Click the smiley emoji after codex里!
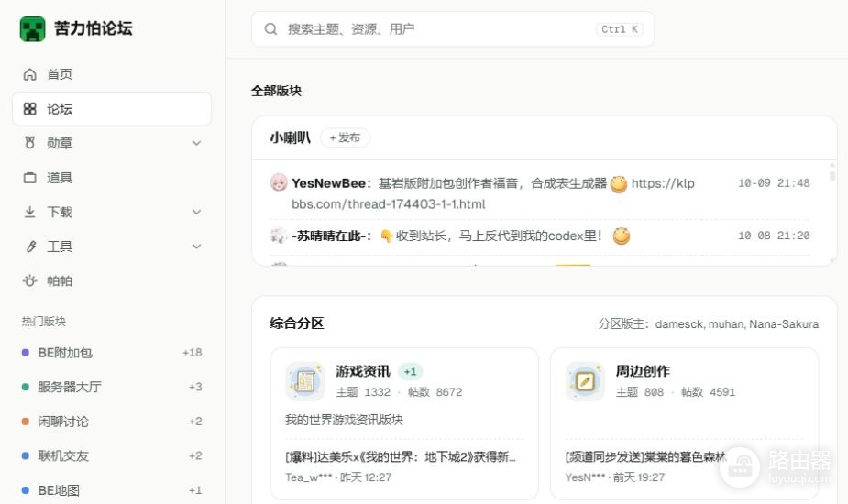This screenshot has width=848, height=504. pyautogui.click(x=622, y=236)
